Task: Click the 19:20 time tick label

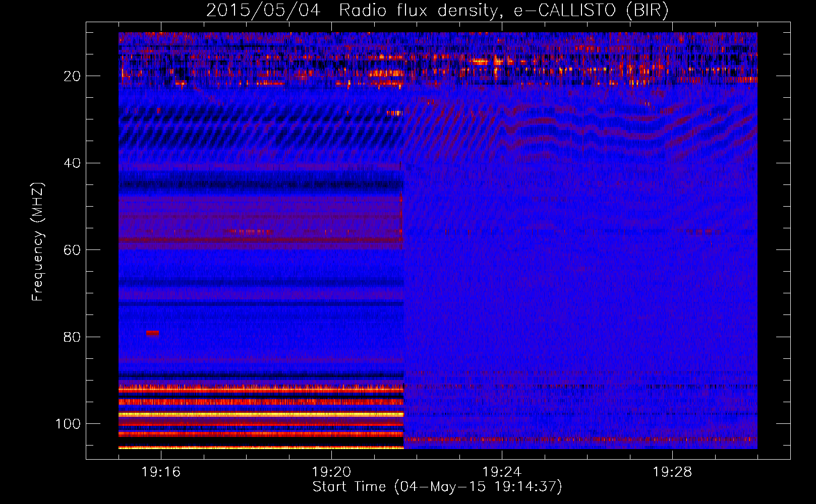Action: (x=331, y=472)
